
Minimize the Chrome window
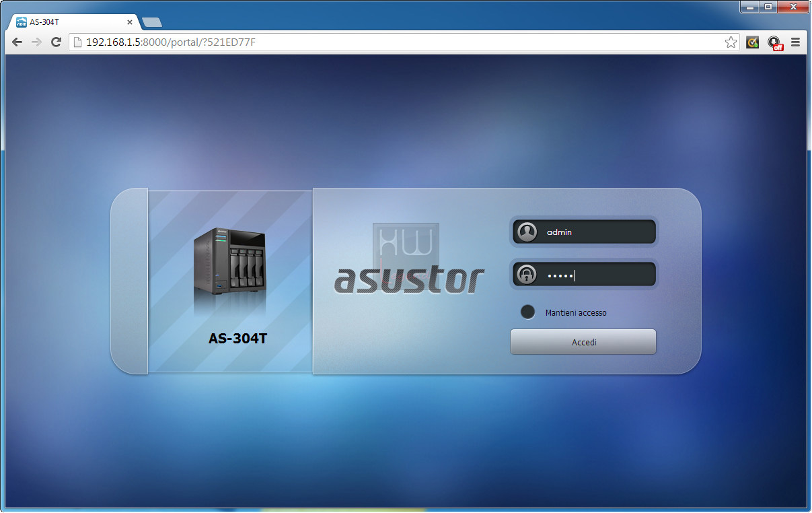750,7
